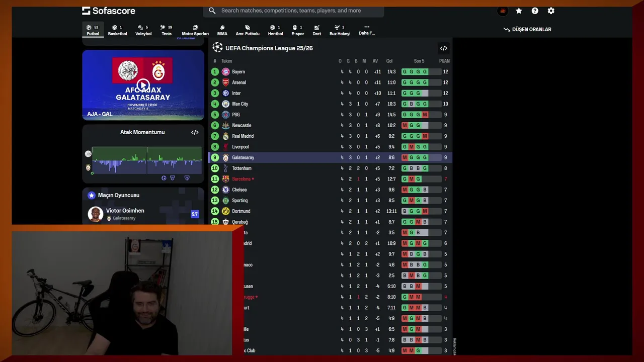Open the UEFA Champions League 25/26 title

[269, 48]
